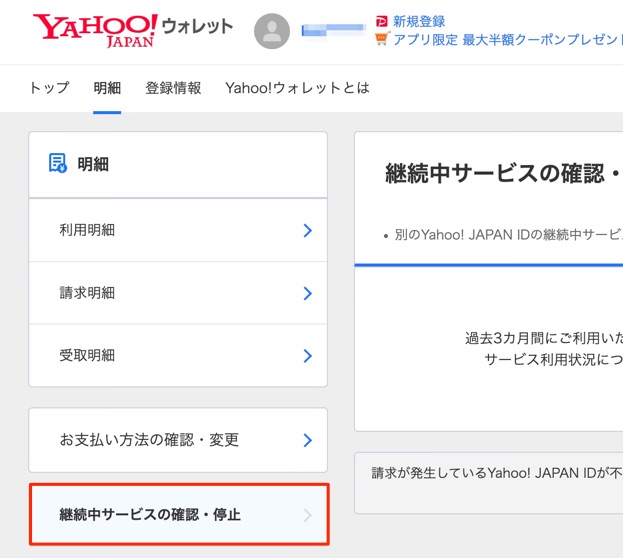Screen dimensions: 623x558
Task: Open 継続中サービスの確認・停止 in sidebar
Action: coord(179,514)
